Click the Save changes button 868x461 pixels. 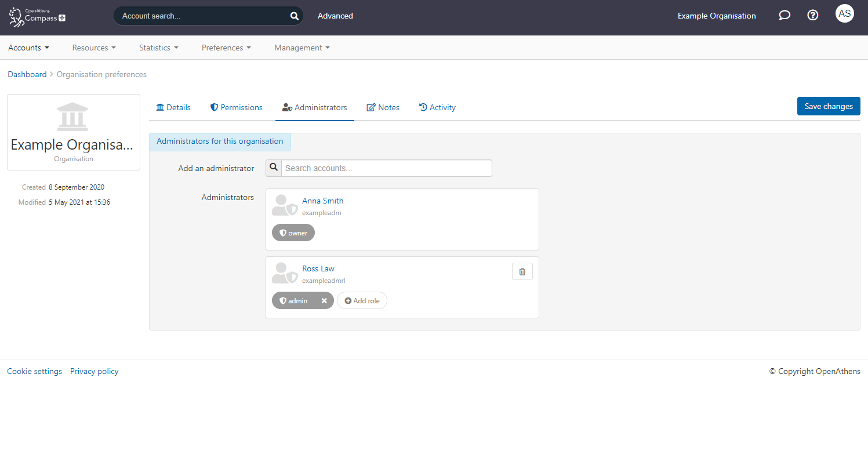[829, 106]
